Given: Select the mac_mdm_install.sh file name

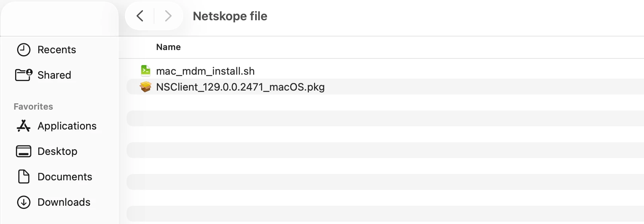Looking at the screenshot, I should [205, 71].
